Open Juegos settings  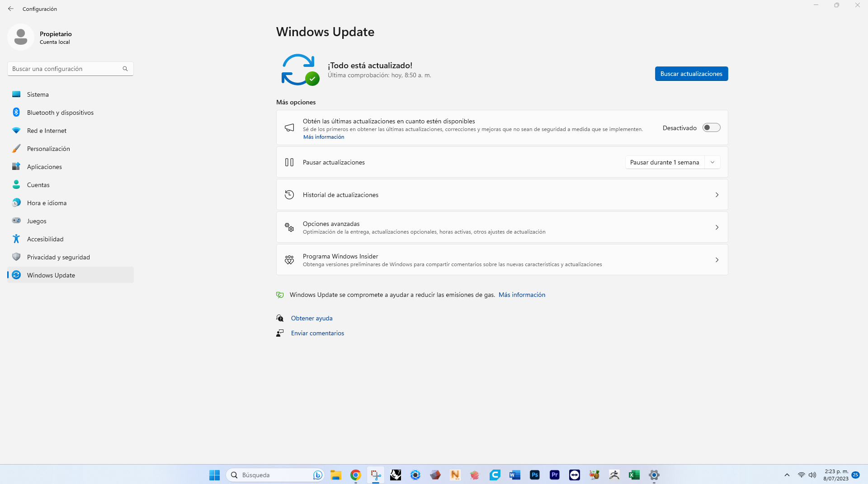tap(71, 221)
